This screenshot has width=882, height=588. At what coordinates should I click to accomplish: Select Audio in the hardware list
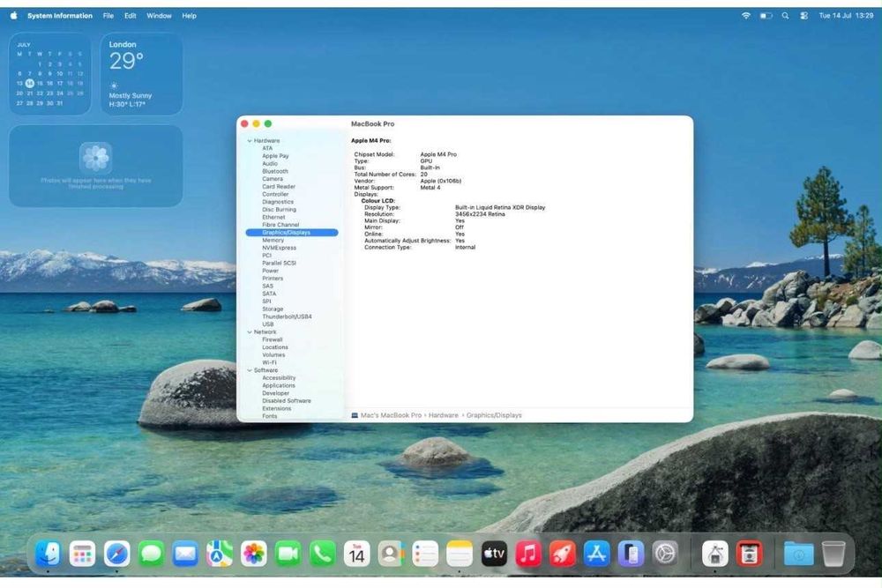[270, 164]
